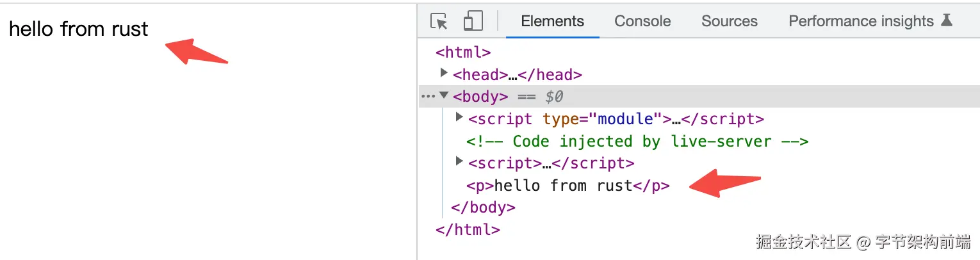
Task: Expand the script type="module" node
Action: pos(459,117)
